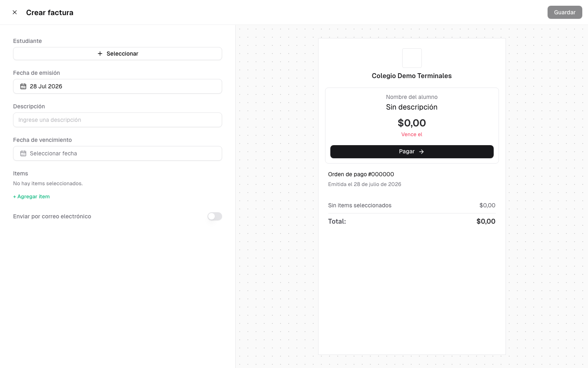The width and height of the screenshot is (588, 368).
Task: Open the Fecha de emisión date picker
Action: coord(118,86)
